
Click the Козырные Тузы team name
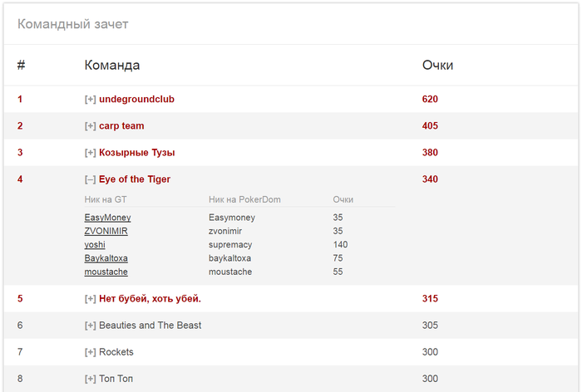137,153
